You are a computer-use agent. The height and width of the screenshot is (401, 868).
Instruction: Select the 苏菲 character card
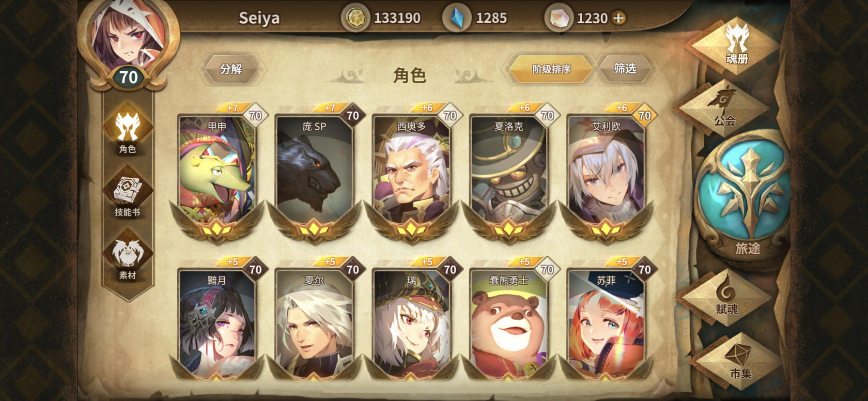(x=605, y=320)
